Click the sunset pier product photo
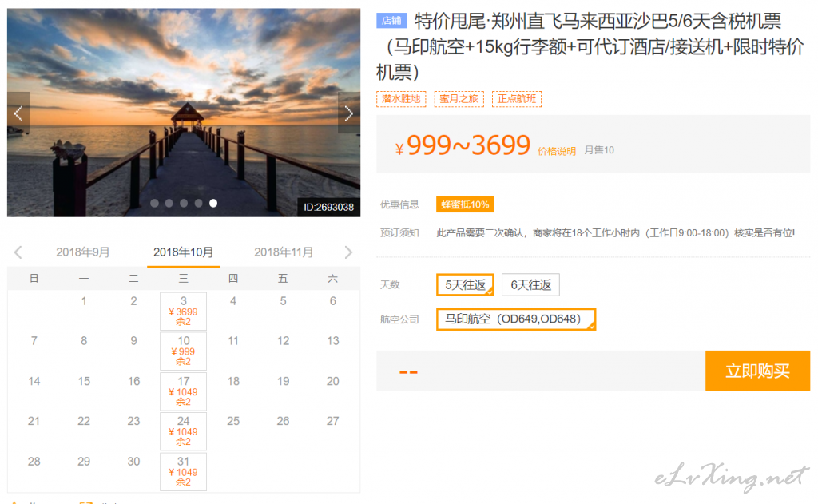The height and width of the screenshot is (504, 818). click(184, 112)
